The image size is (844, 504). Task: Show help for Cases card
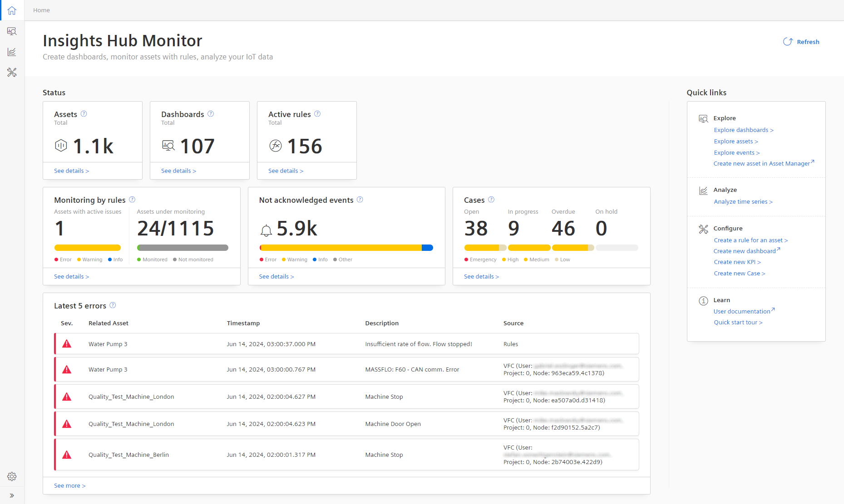coord(491,200)
